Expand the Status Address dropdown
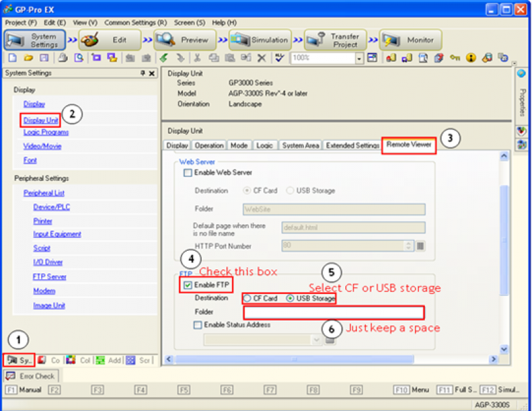Screen dimensions: 532x411 tap(317, 340)
